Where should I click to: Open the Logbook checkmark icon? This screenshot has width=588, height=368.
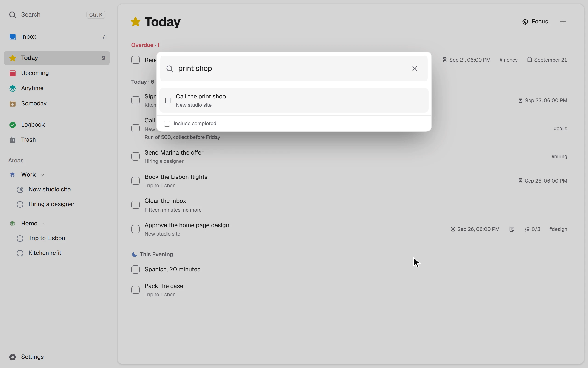[12, 125]
